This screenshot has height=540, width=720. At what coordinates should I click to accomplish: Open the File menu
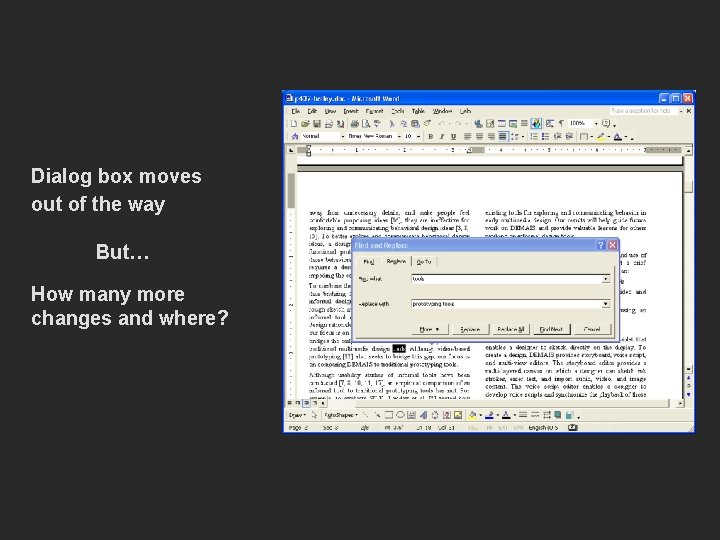click(295, 111)
